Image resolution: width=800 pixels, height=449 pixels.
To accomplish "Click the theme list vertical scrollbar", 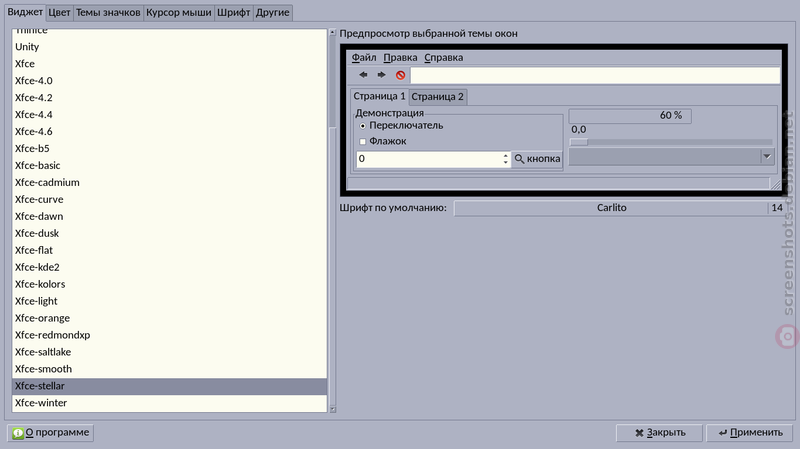I will 333,221.
